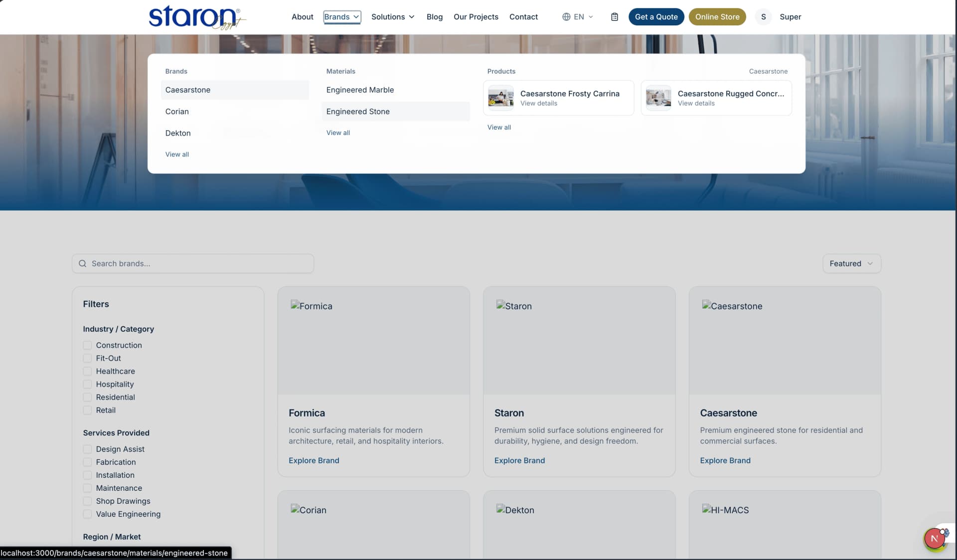Click the search magnifier icon in brands search
Image resolution: width=957 pixels, height=560 pixels.
[x=83, y=264]
